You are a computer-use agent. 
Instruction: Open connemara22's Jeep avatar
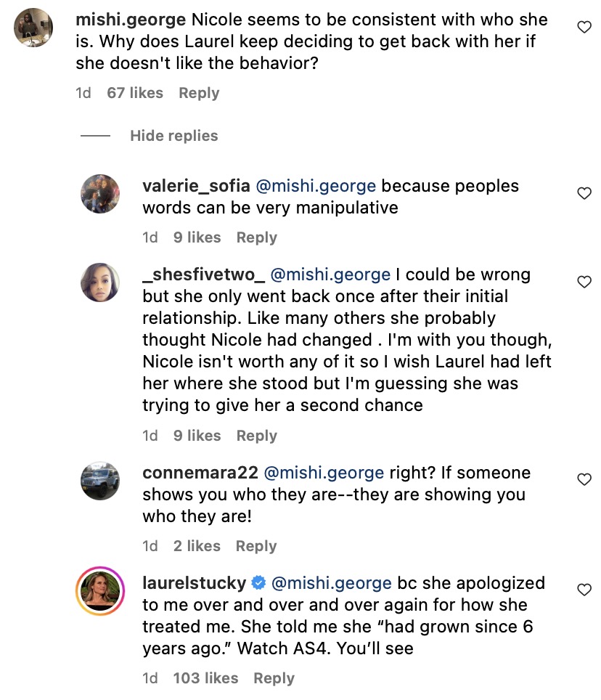[x=99, y=480]
